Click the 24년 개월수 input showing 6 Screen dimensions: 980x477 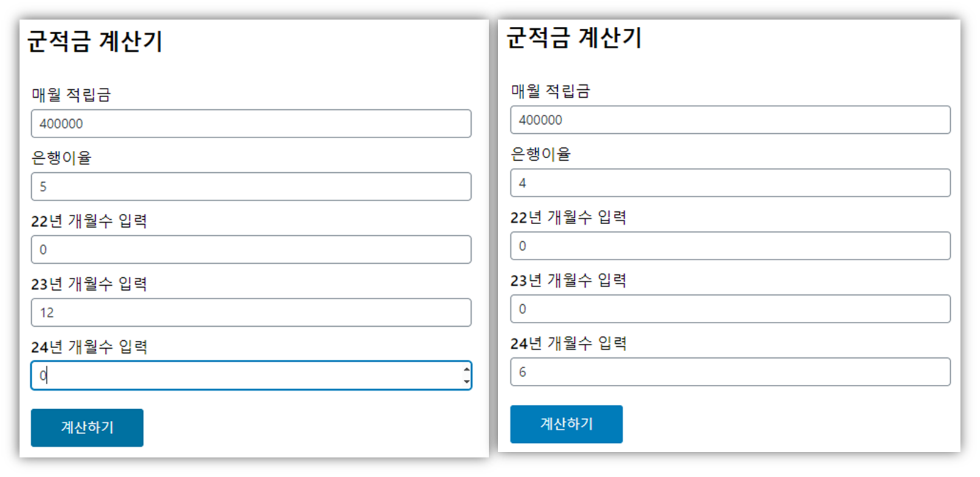730,372
